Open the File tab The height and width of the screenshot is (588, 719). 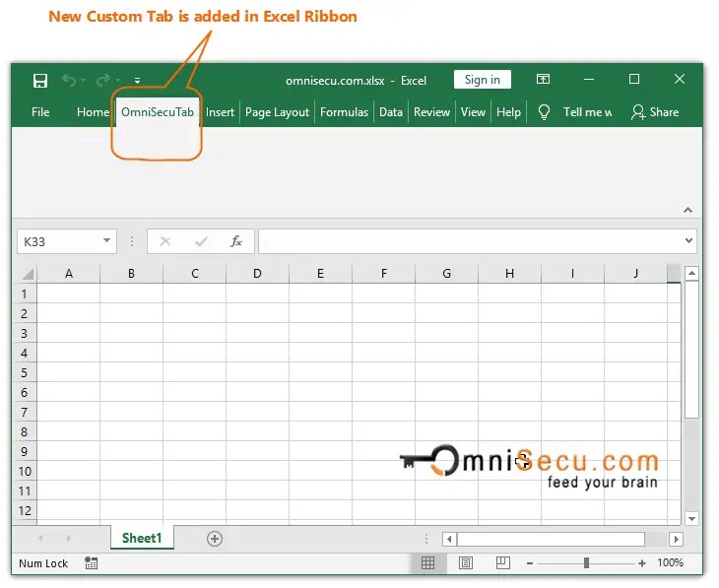[x=40, y=112]
